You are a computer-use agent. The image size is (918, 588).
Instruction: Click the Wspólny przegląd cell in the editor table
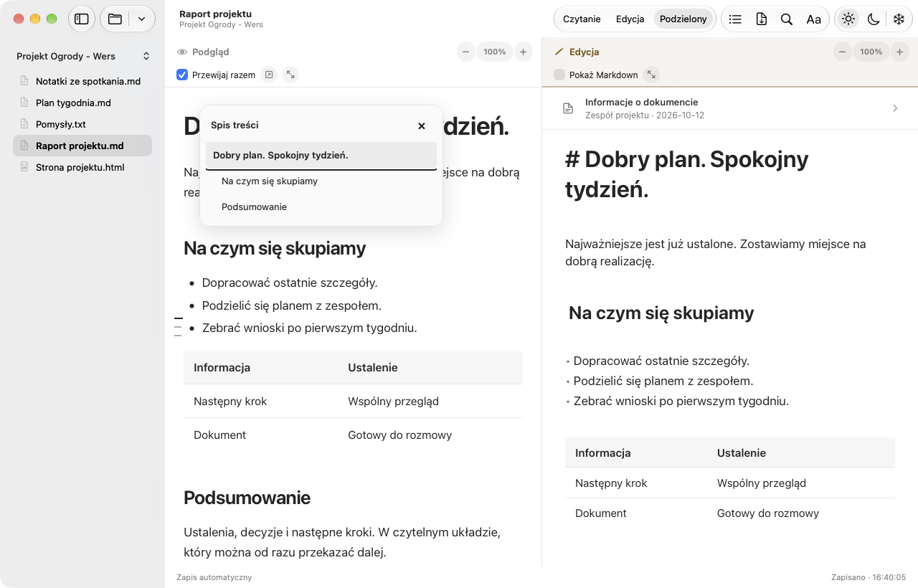click(x=762, y=483)
